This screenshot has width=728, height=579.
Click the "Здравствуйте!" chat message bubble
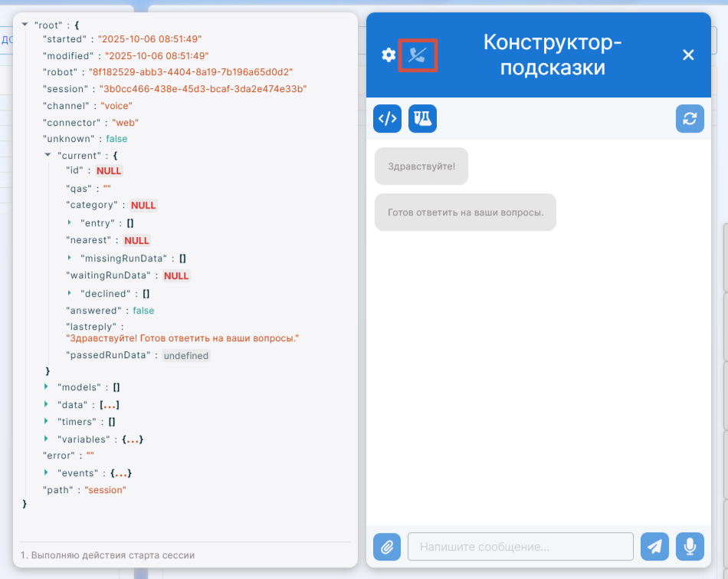coord(421,166)
